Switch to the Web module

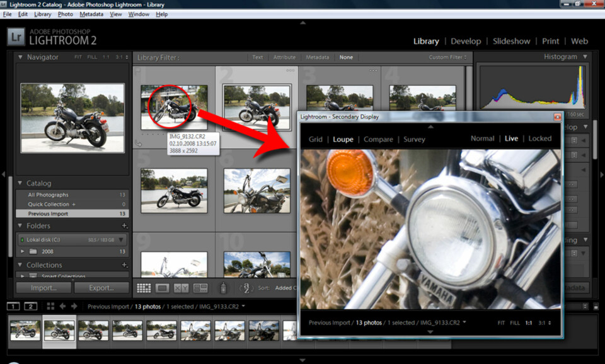coord(579,42)
